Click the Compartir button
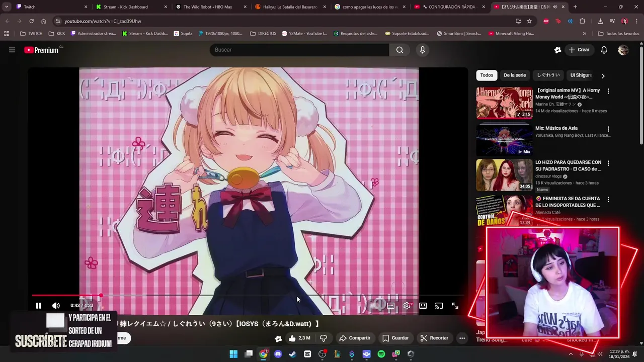The height and width of the screenshot is (362, 644). pos(355,338)
